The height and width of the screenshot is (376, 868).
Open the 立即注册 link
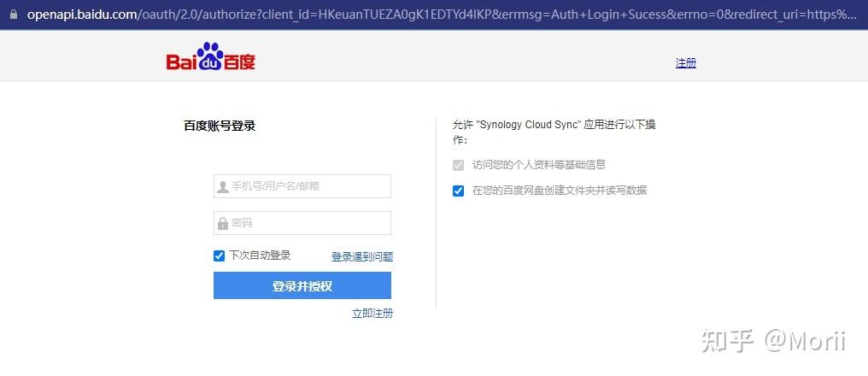click(372, 314)
